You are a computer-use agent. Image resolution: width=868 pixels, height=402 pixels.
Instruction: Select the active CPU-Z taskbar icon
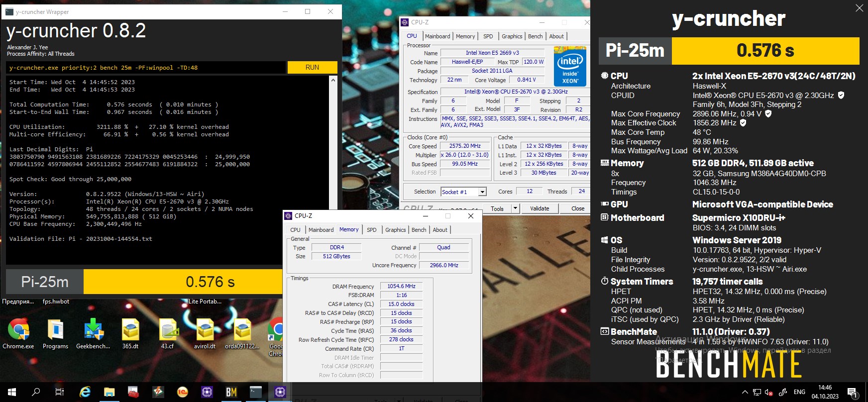[x=280, y=392]
